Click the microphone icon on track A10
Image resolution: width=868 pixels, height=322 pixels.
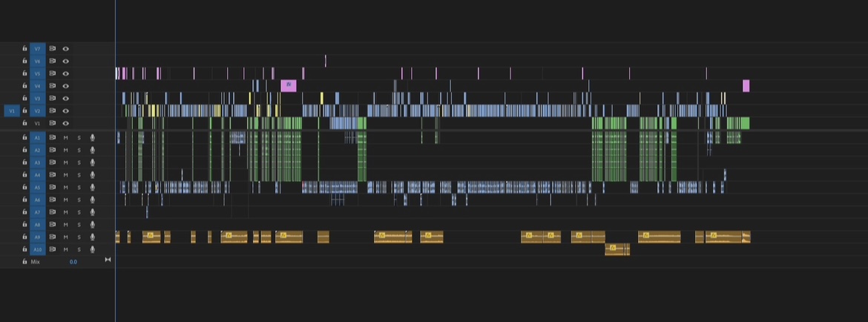pos(93,249)
